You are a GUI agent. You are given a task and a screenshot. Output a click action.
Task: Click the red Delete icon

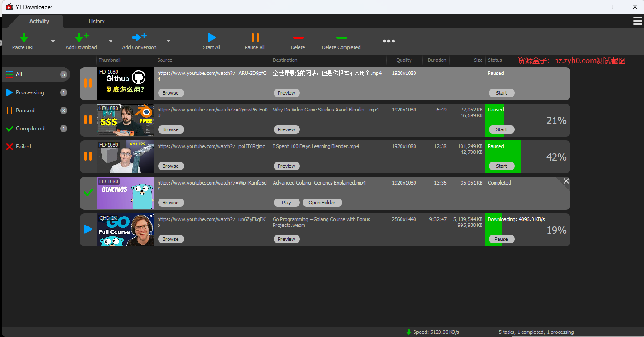[x=298, y=38]
